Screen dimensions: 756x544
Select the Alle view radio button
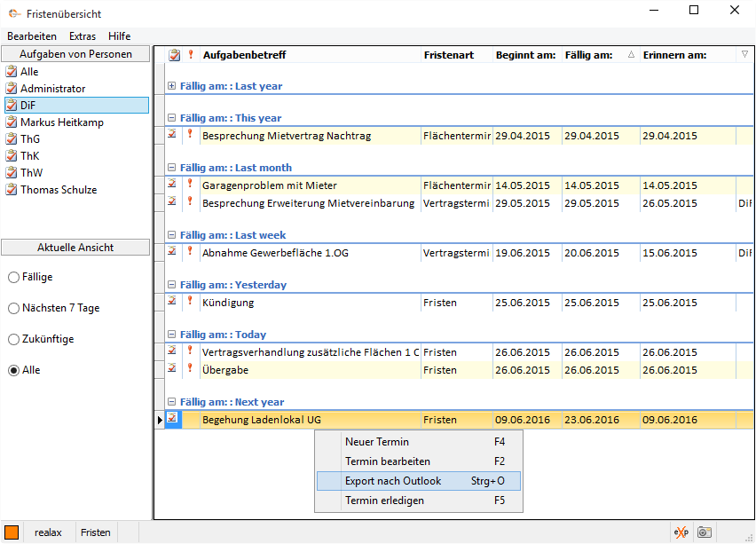click(x=14, y=370)
